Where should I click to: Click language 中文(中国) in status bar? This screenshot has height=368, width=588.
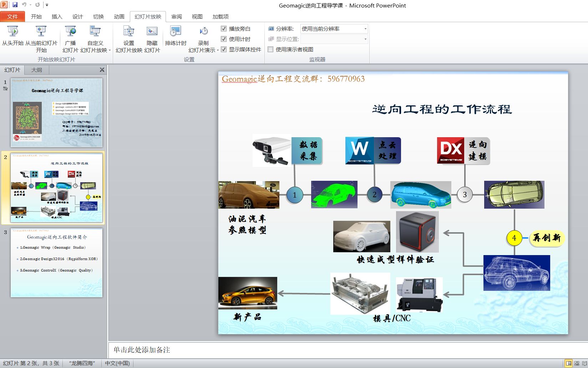(117, 363)
